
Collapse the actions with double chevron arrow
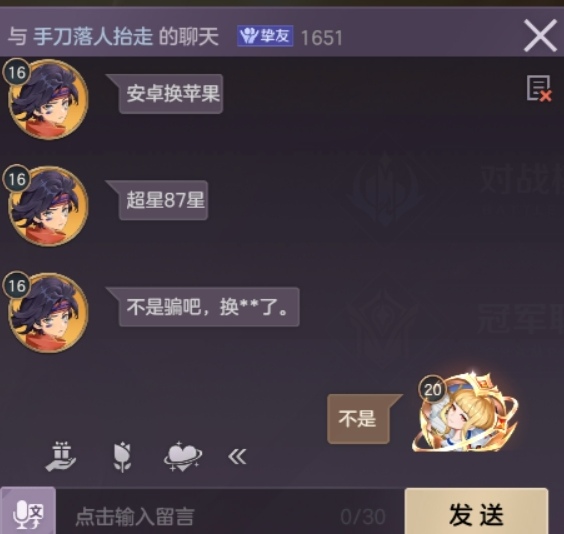(237, 457)
